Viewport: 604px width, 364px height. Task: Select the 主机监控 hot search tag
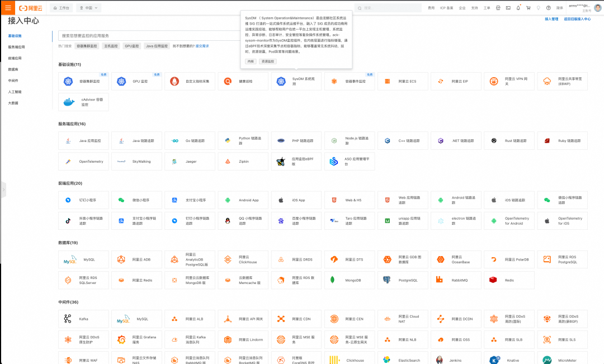coord(111,46)
